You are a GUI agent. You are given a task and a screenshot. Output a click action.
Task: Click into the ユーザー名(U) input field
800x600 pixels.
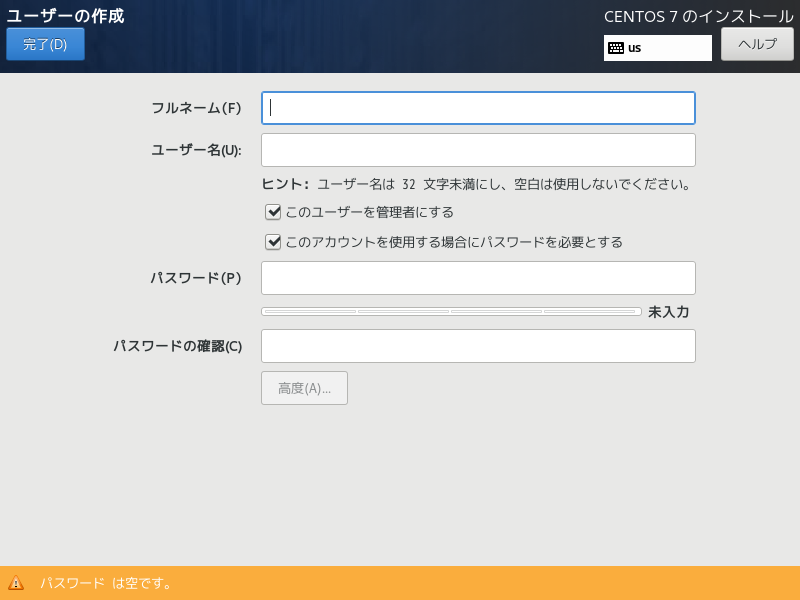click(478, 150)
